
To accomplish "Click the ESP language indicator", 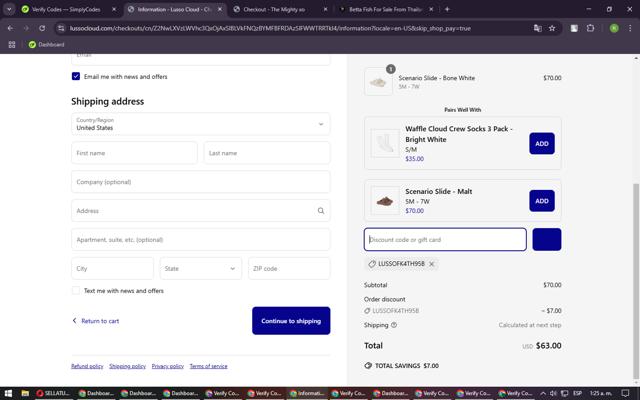I will 577,393.
